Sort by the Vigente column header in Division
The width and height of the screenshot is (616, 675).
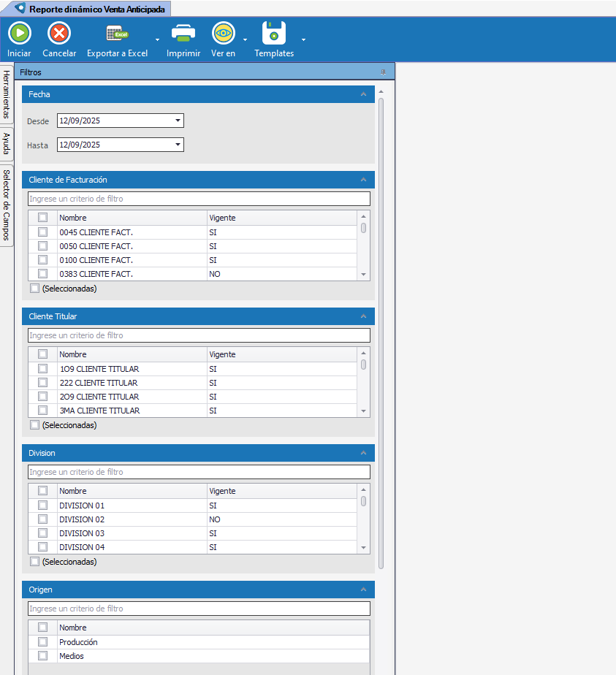[x=281, y=491]
